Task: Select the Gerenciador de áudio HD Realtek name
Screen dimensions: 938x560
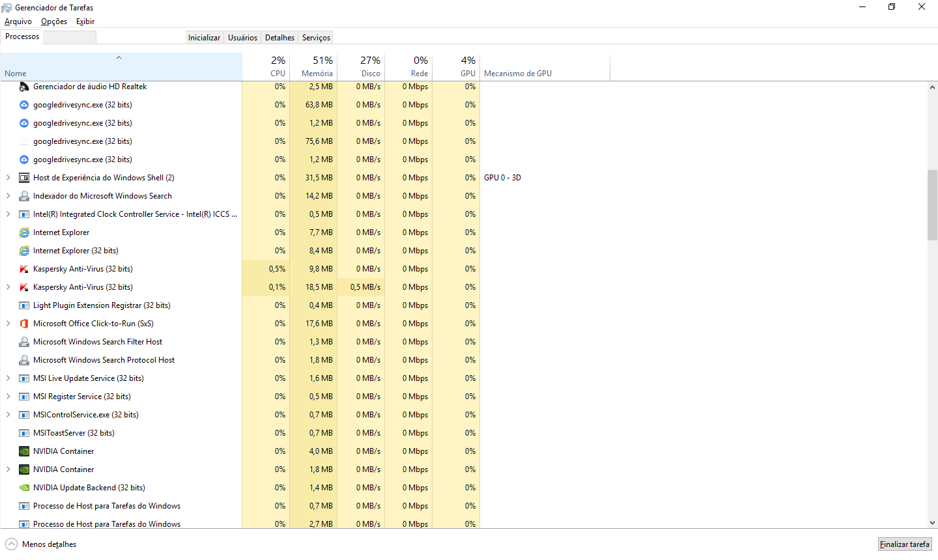Action: coord(90,87)
